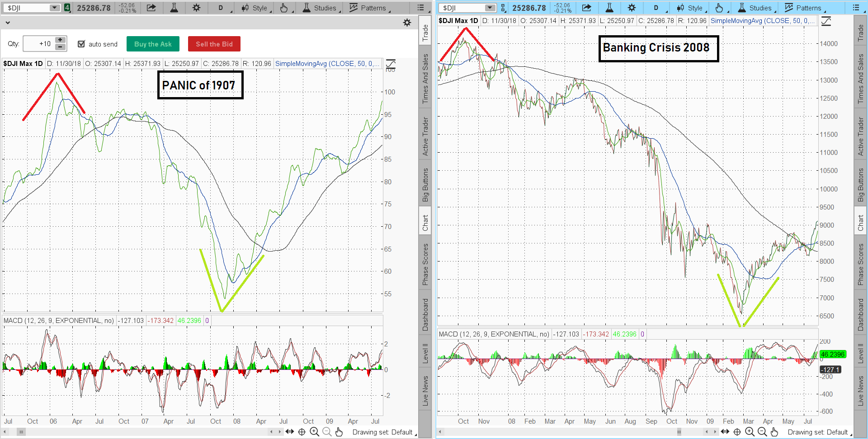
Task: Click the Active Trader panel gear icon
Action: click(407, 23)
